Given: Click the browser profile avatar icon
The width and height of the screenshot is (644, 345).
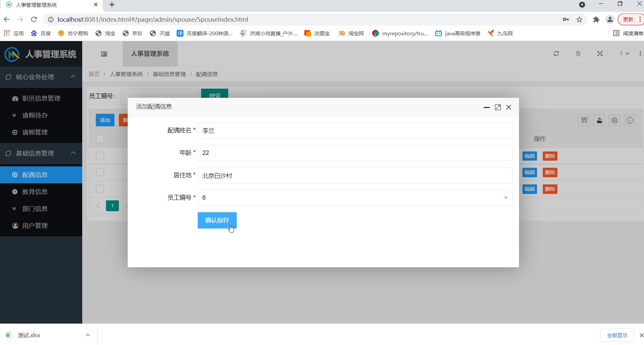Looking at the screenshot, I should click(610, 19).
